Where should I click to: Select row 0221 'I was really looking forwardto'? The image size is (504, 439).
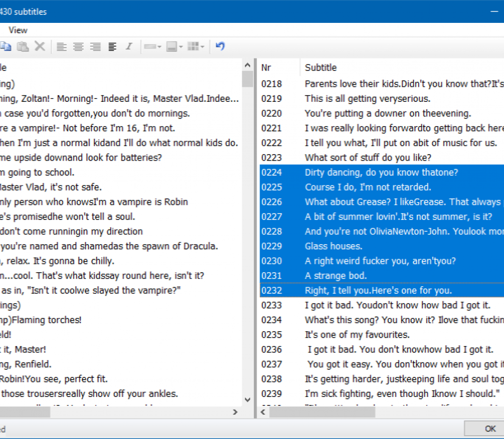(x=382, y=128)
